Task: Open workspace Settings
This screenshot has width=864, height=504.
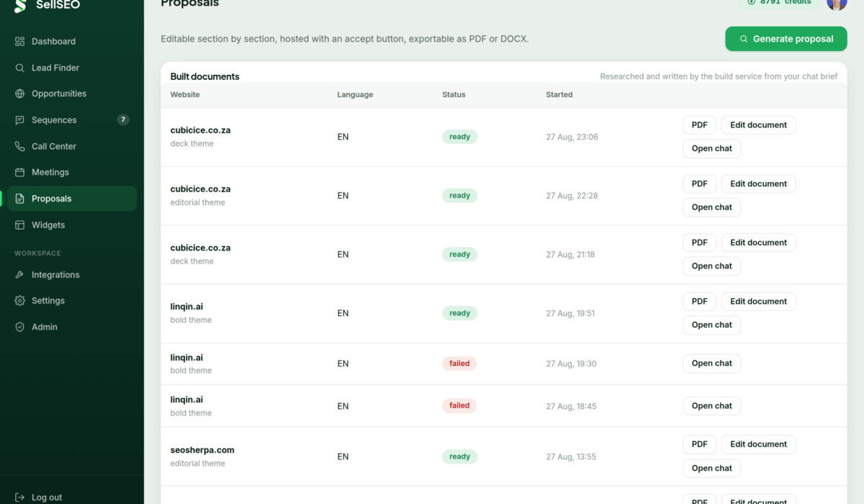Action: pos(72,301)
